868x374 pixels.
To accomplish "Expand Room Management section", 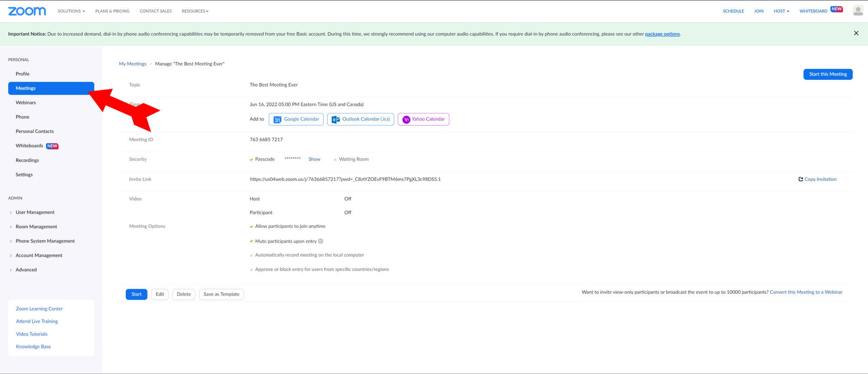I will coord(36,227).
